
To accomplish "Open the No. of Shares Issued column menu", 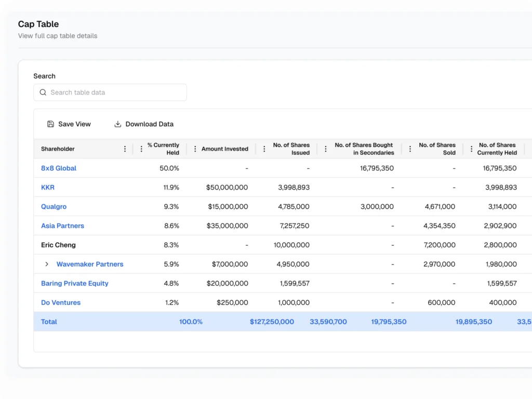I will point(264,149).
